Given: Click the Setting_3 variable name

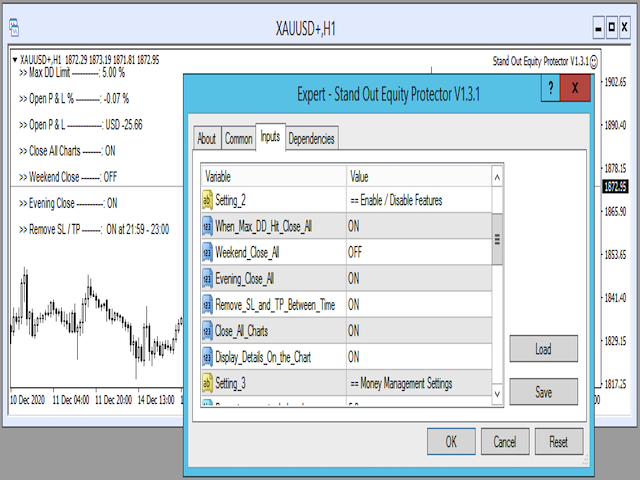Looking at the screenshot, I should tap(230, 383).
